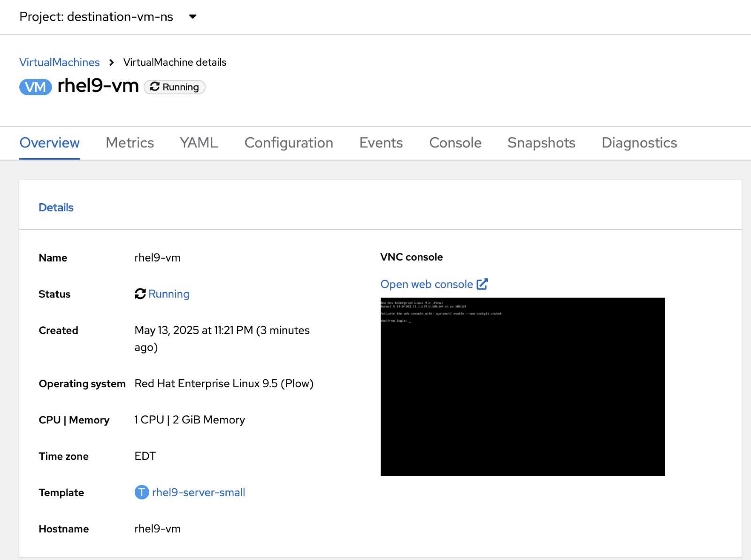Image resolution: width=751 pixels, height=560 pixels.
Task: Switch to the Snapshots tab
Action: tap(541, 143)
